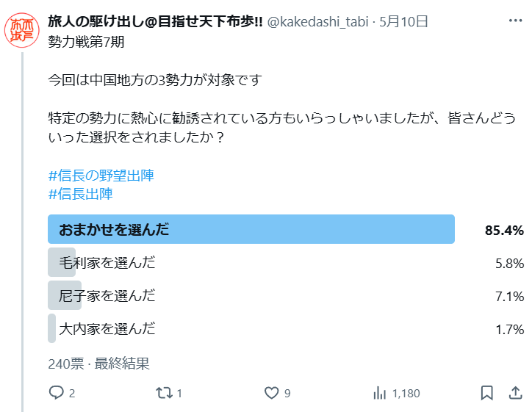Select the 大内家を選んだ poll option
The height and width of the screenshot is (412, 532).
pyautogui.click(x=286, y=328)
